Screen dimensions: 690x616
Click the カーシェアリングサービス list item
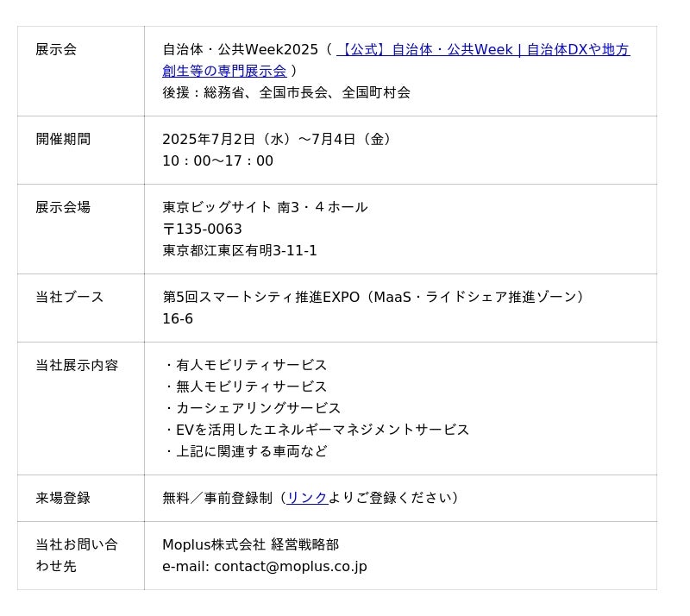[258, 408]
